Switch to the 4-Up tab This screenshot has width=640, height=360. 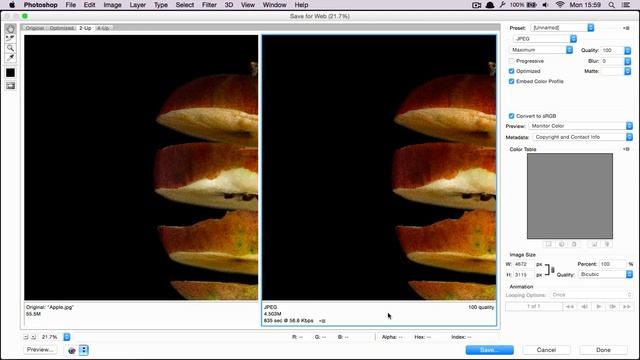[x=103, y=28]
